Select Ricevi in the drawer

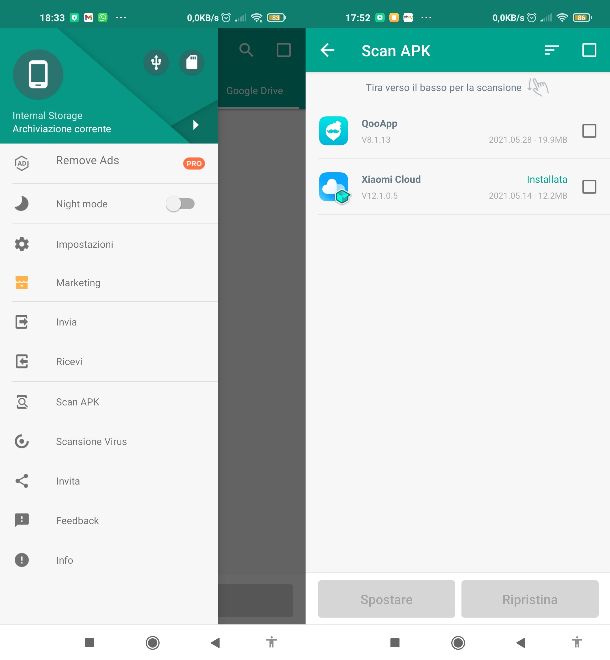coord(109,362)
